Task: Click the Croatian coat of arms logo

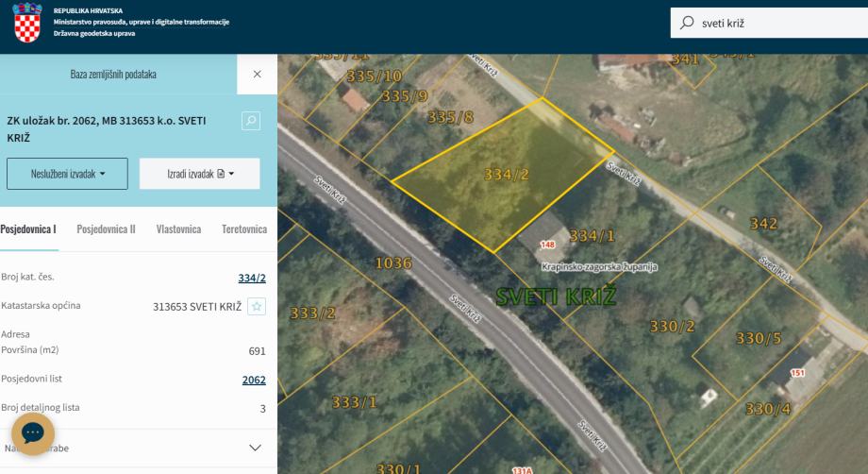Action: pos(27,23)
